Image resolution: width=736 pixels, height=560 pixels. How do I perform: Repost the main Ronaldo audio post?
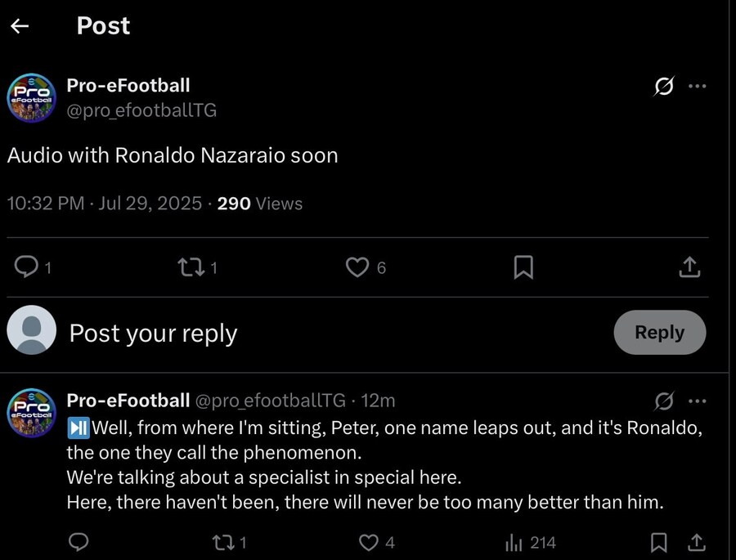click(x=190, y=267)
